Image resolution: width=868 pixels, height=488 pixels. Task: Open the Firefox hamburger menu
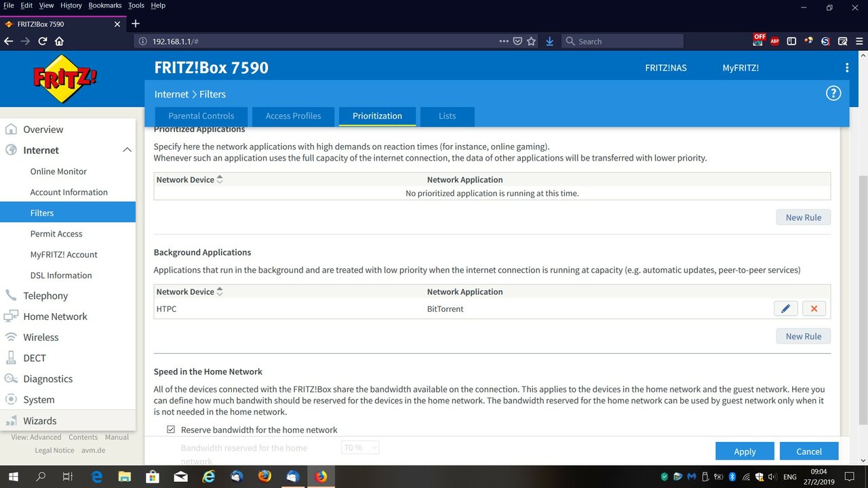(859, 41)
